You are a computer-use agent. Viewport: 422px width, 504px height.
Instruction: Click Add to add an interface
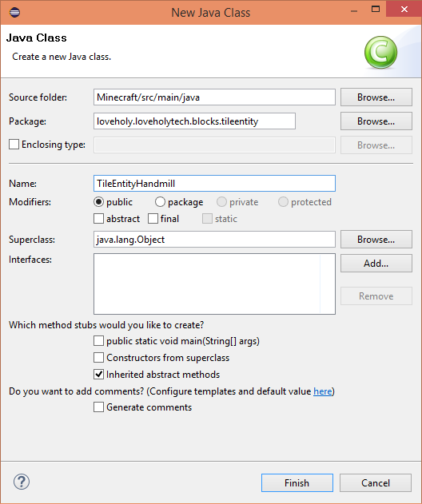[376, 264]
